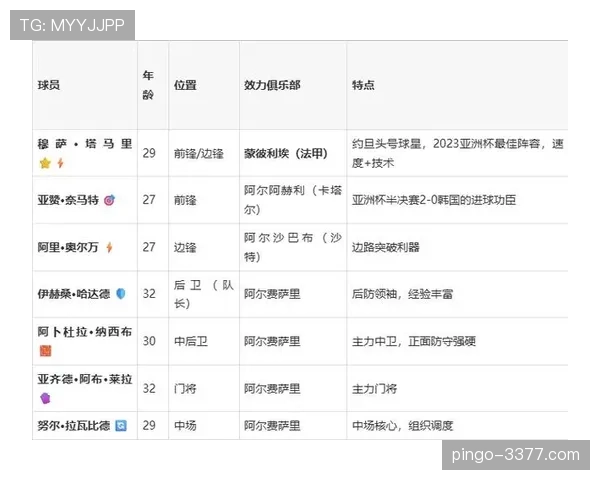The height and width of the screenshot is (480, 600).
Task: Click the player name 阿里·奥尔万
Action: 68,247
